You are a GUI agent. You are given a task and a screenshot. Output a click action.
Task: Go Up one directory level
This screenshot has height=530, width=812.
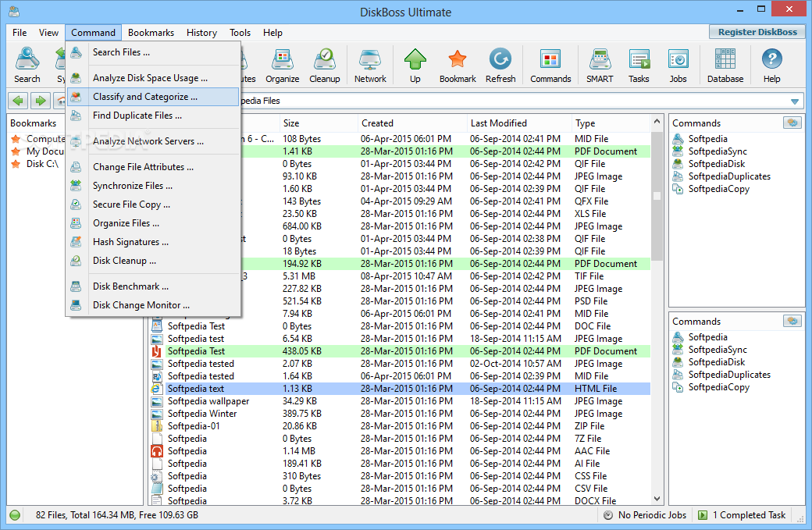click(415, 65)
